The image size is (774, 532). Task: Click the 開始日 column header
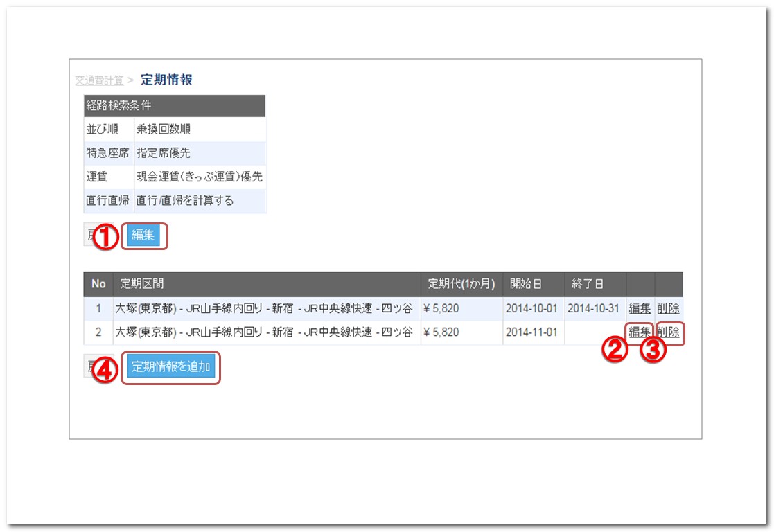534,284
